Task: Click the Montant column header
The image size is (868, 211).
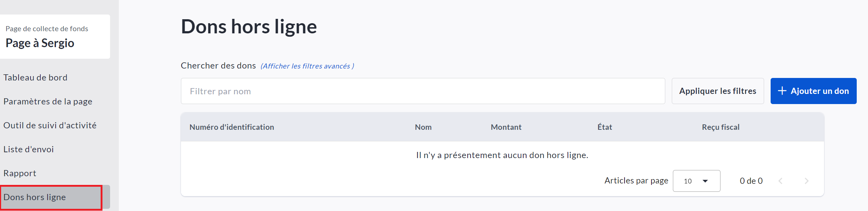Action: [x=506, y=127]
